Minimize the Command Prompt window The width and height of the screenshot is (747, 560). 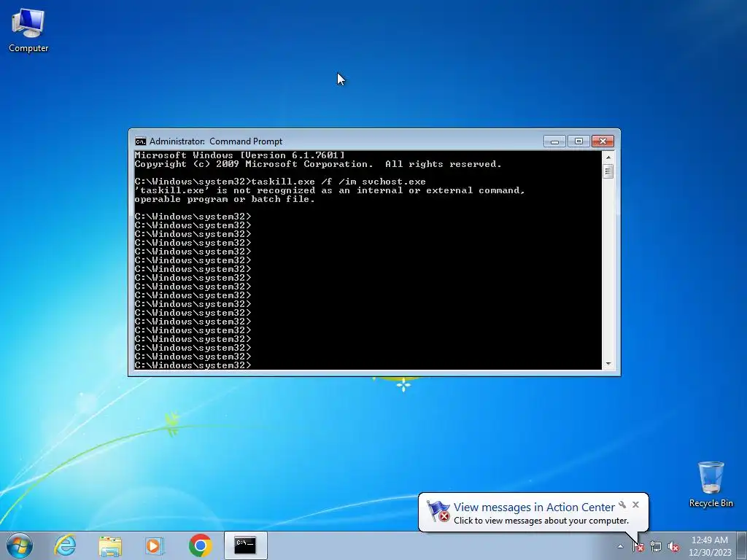554,141
